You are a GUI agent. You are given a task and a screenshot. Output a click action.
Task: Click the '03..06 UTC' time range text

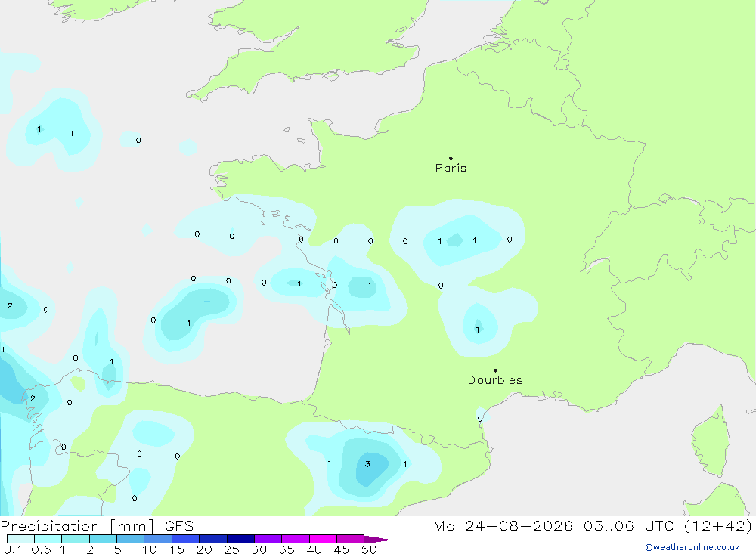click(x=628, y=526)
